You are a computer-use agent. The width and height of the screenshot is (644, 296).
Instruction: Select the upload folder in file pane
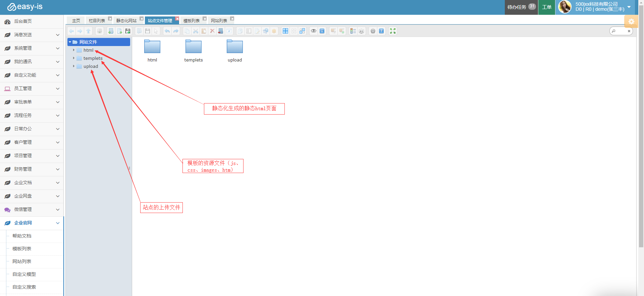(235, 51)
